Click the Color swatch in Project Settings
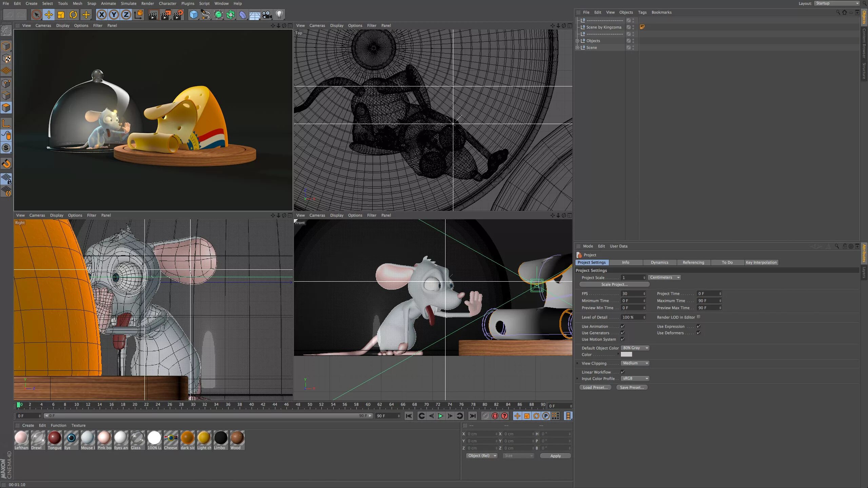The image size is (868, 488). tap(626, 354)
